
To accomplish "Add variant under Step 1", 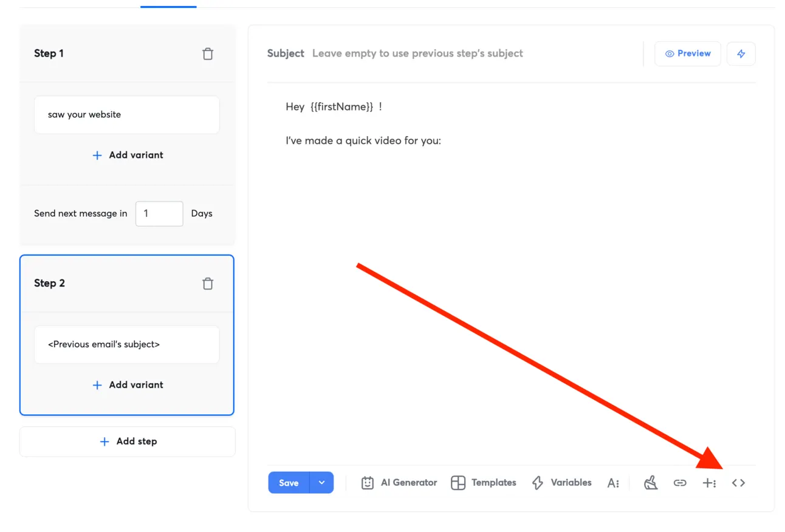I will [x=128, y=155].
